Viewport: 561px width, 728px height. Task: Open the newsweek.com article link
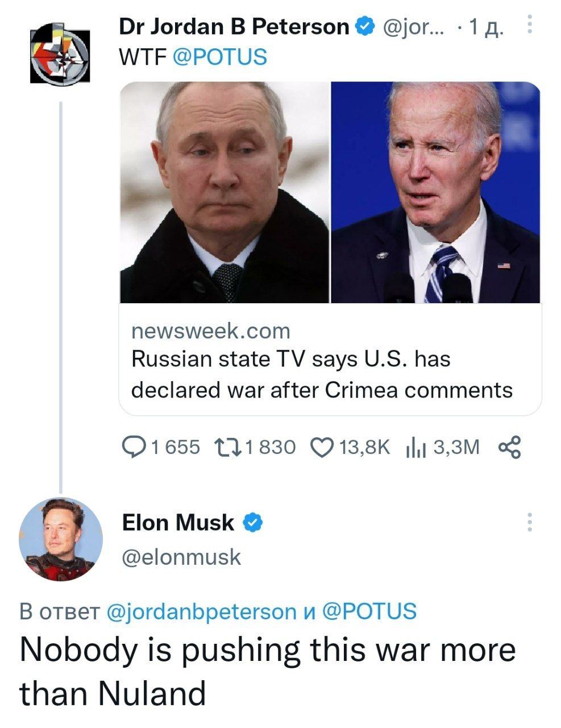[x=211, y=331]
